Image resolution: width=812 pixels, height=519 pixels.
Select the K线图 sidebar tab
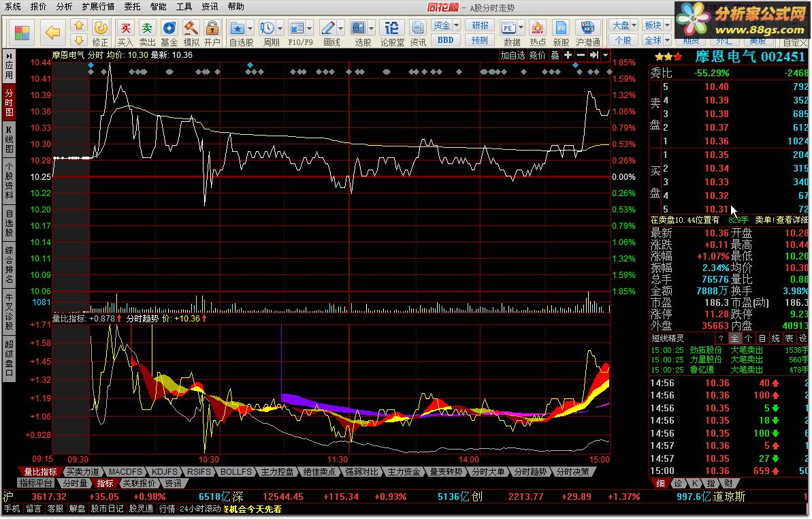(x=9, y=138)
